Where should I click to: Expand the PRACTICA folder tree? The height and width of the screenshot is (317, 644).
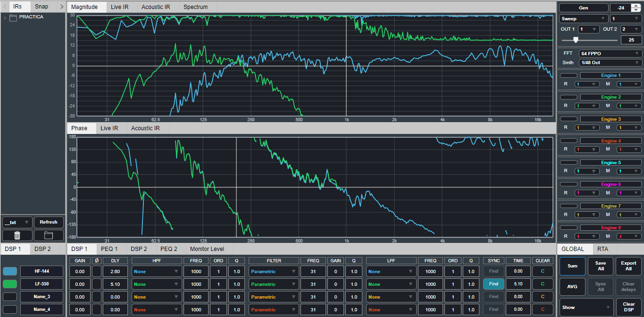(x=5, y=17)
